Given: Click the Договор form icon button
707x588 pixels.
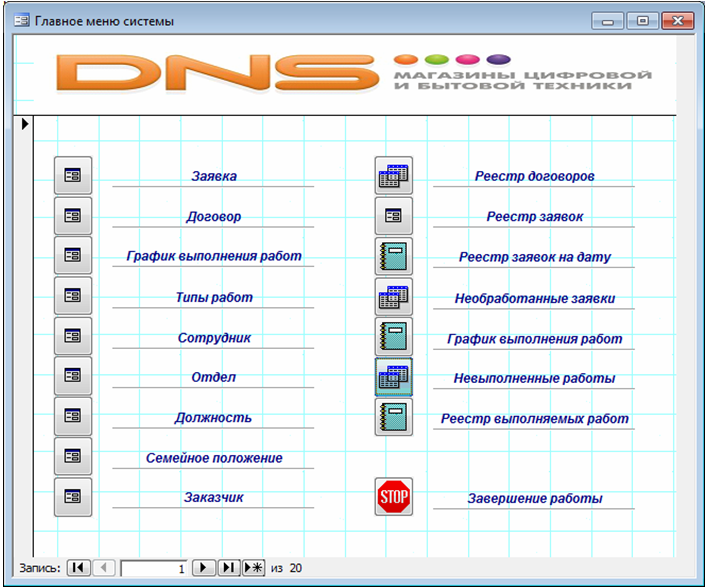Looking at the screenshot, I should pos(72,216).
